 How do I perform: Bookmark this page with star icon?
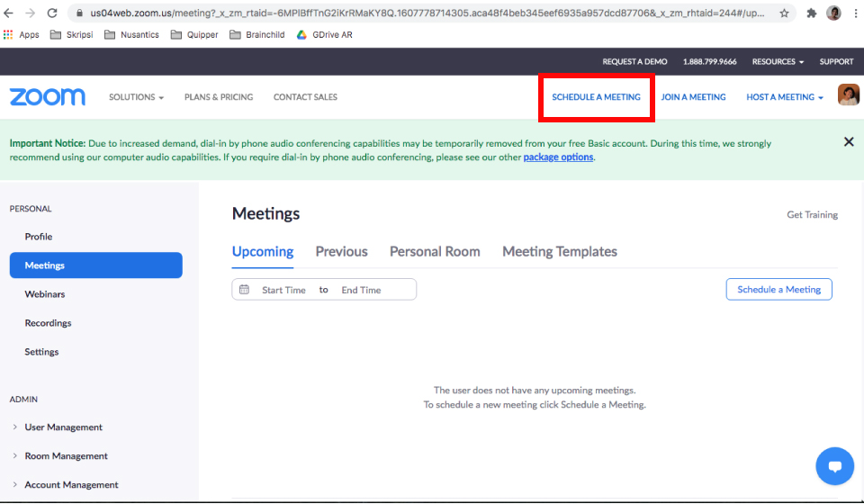(x=784, y=13)
